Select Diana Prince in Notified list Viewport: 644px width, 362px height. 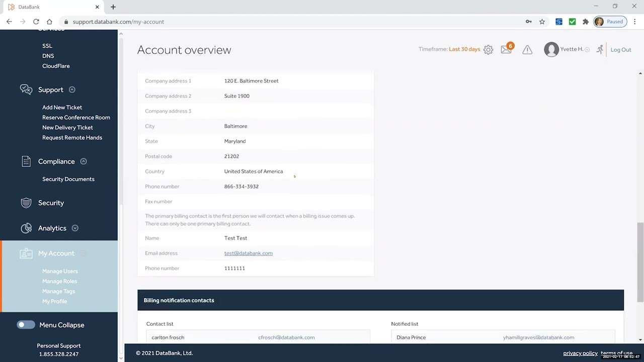[411, 337]
